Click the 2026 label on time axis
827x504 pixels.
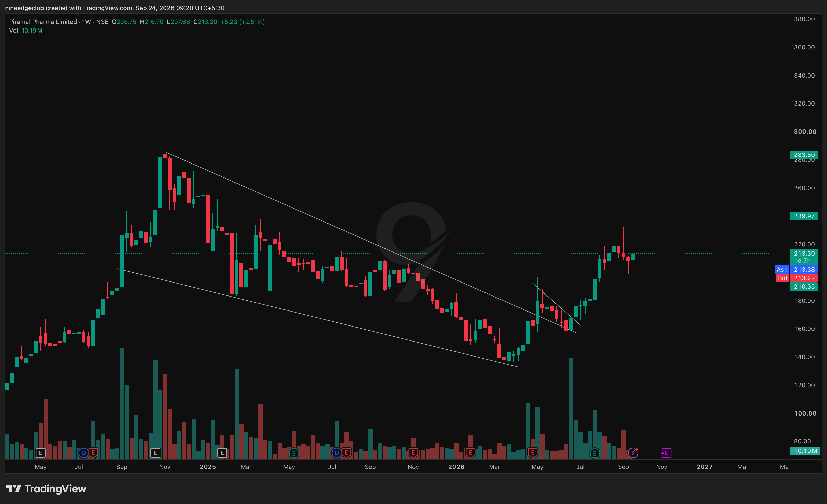coord(456,467)
